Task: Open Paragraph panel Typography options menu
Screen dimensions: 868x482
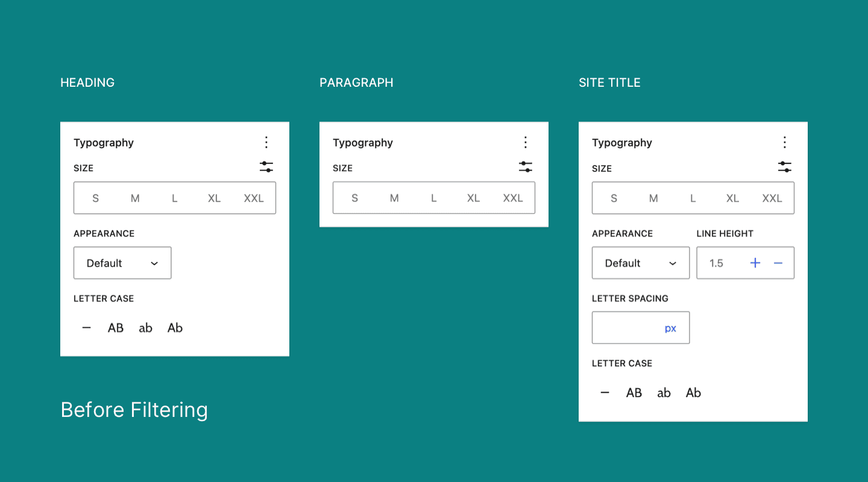Action: pyautogui.click(x=526, y=142)
